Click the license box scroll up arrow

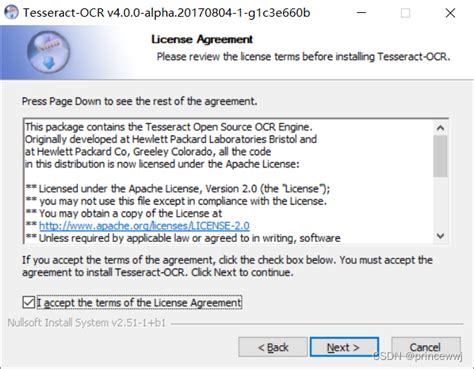coord(440,128)
